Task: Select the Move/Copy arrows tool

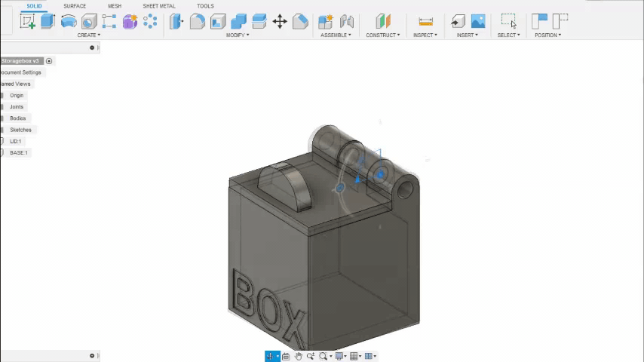Action: tap(280, 22)
